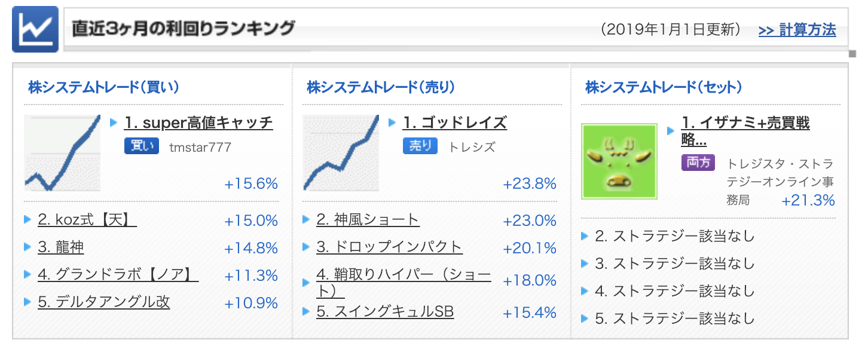Open the 1. super高値キャッチ strategy link

click(x=198, y=123)
